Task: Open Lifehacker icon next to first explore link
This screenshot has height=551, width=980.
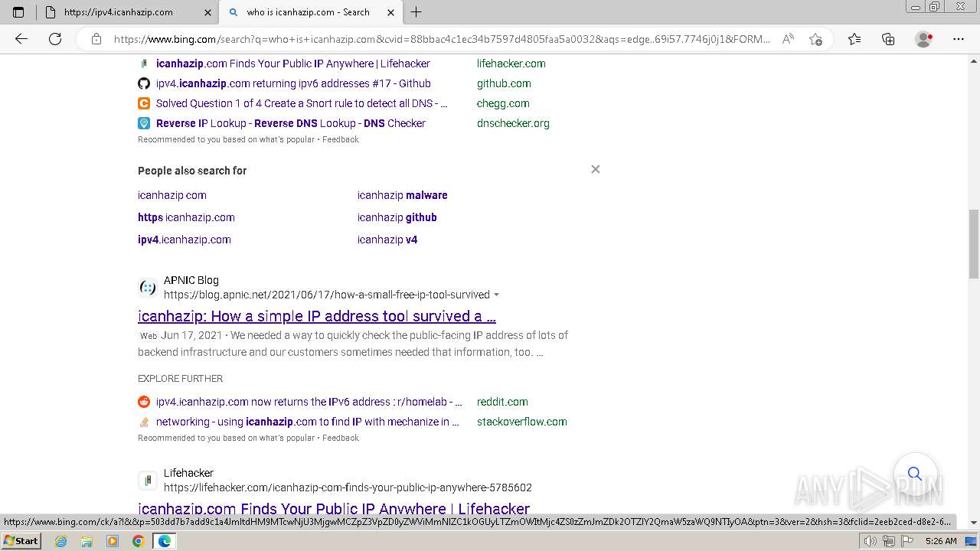Action: 144,64
